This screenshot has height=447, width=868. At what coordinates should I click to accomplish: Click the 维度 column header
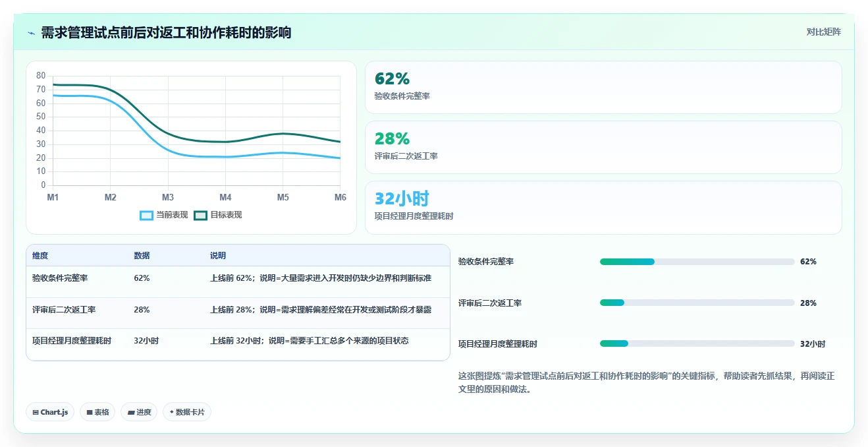point(40,256)
